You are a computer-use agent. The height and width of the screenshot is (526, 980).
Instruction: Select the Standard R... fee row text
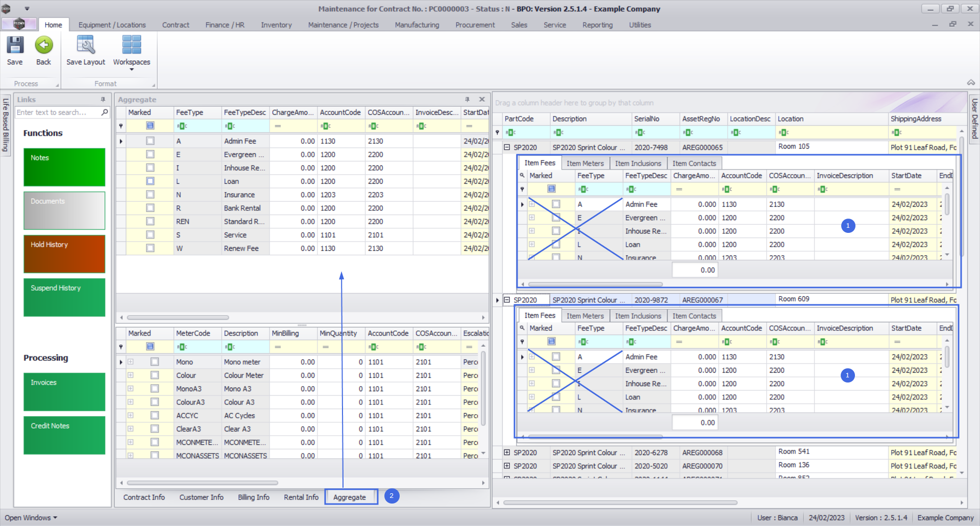pyautogui.click(x=244, y=222)
